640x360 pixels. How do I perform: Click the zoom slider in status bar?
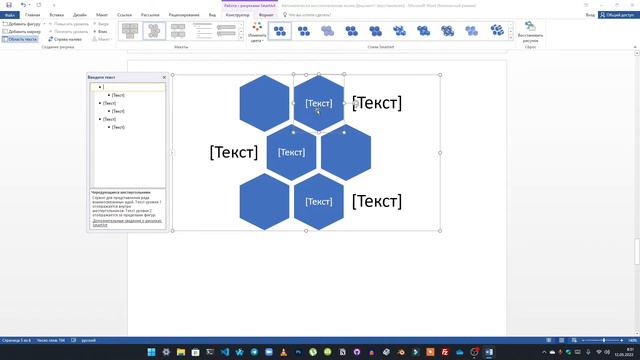pos(604,340)
